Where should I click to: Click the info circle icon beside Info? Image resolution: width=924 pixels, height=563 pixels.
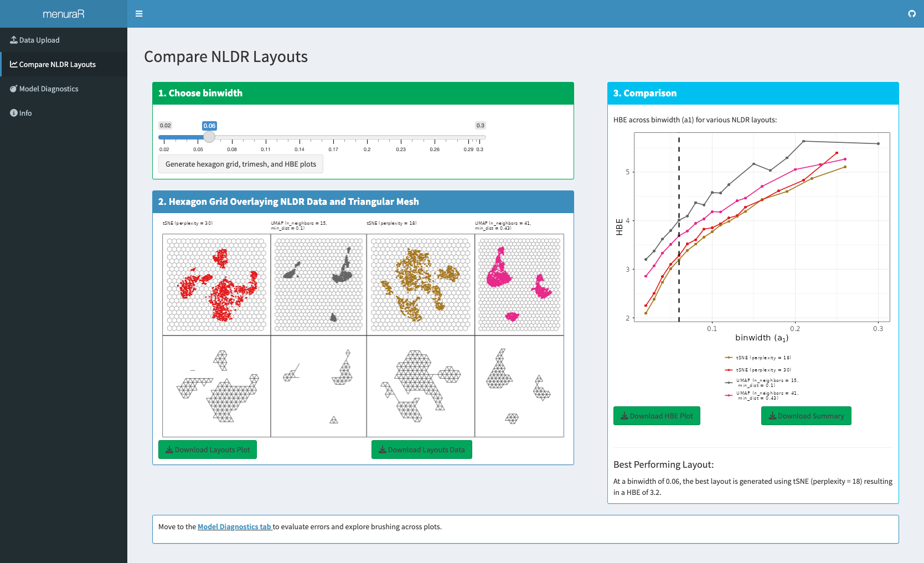pos(13,113)
